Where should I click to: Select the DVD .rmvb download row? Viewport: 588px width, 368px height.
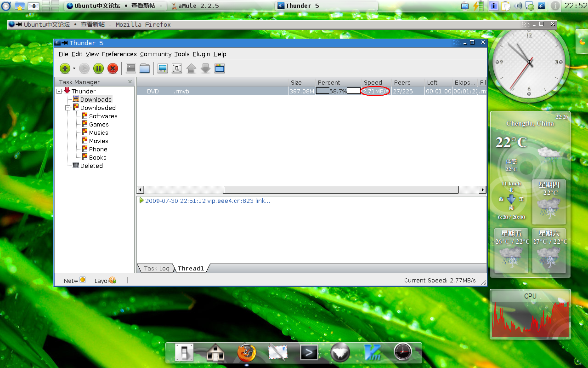click(x=311, y=91)
